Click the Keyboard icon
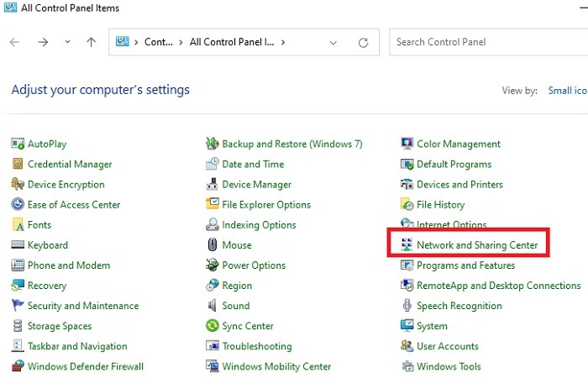 (18, 245)
